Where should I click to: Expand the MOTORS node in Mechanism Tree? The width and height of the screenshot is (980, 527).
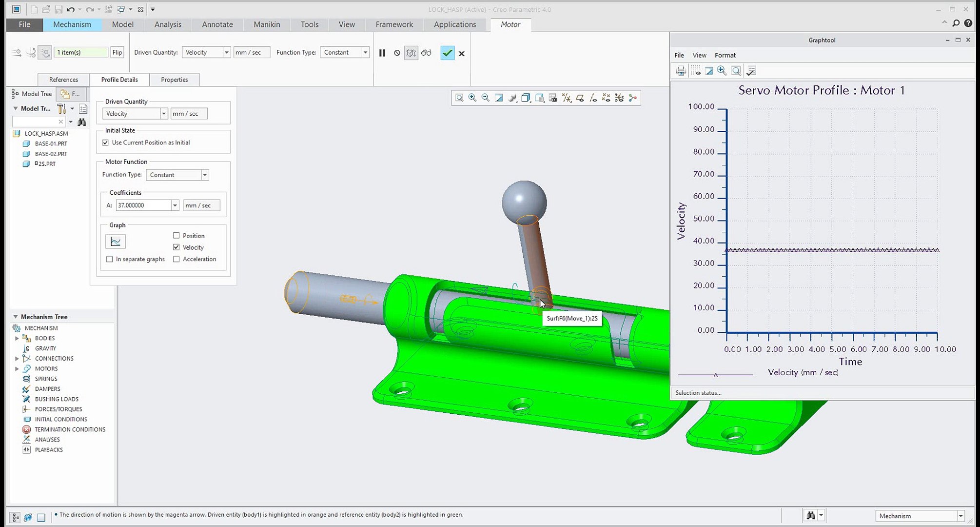[17, 369]
